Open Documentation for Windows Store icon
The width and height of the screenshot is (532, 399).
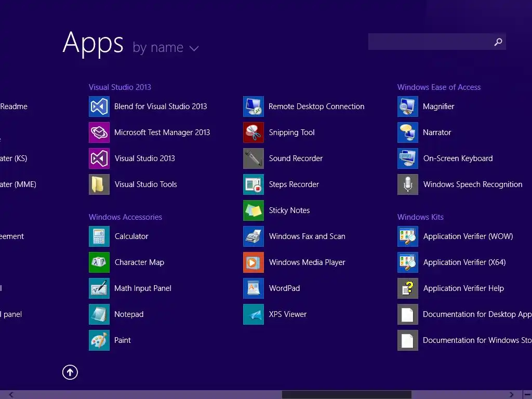(x=408, y=340)
